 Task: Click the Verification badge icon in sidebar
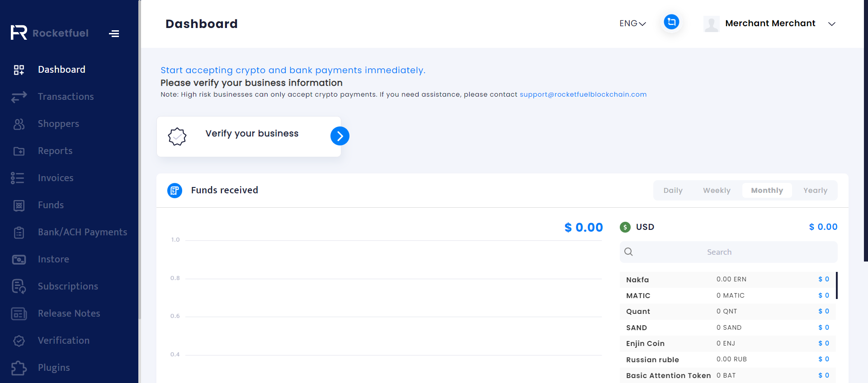click(x=19, y=341)
